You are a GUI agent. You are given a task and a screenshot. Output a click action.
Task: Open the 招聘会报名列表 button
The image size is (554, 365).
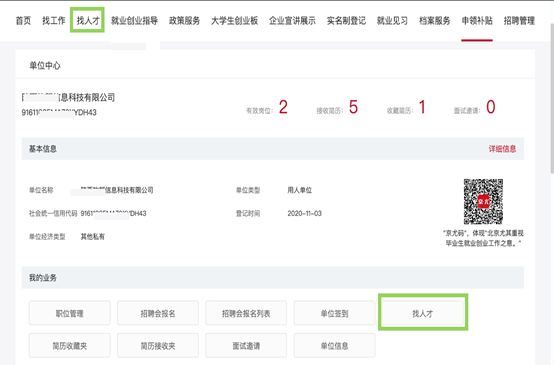click(246, 313)
